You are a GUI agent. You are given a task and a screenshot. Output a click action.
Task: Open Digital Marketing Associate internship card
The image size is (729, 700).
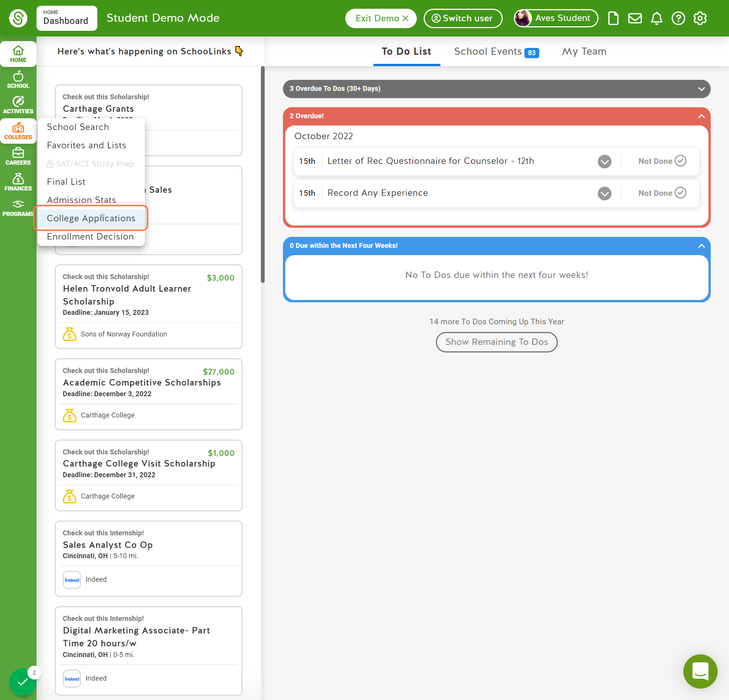pos(149,651)
